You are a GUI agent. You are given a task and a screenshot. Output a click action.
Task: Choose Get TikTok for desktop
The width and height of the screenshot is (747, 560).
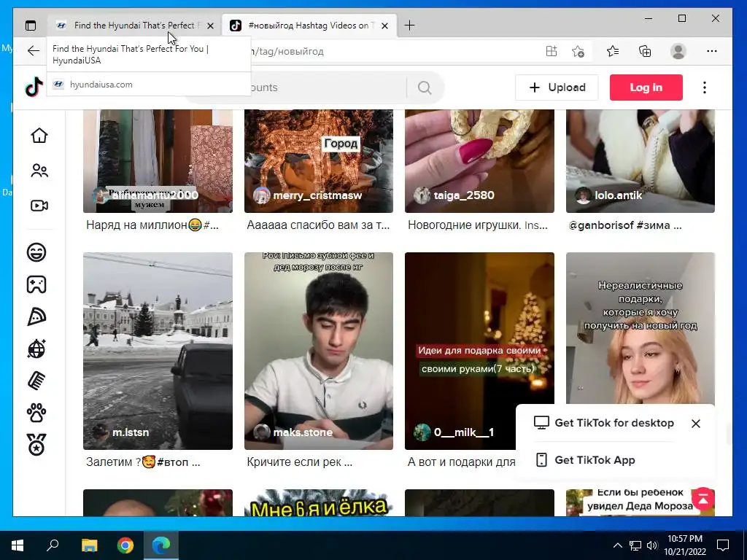click(x=603, y=423)
